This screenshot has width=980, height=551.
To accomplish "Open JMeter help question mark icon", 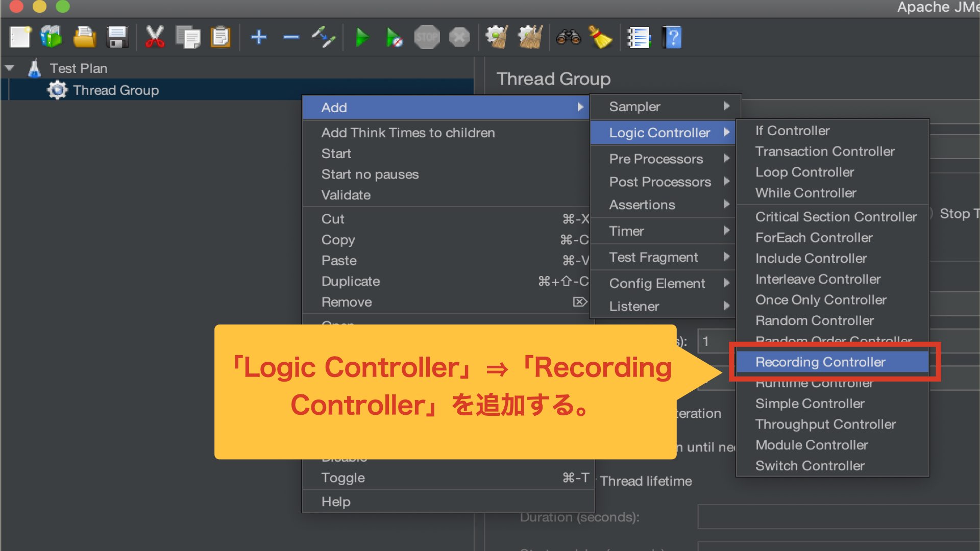I will 671,36.
